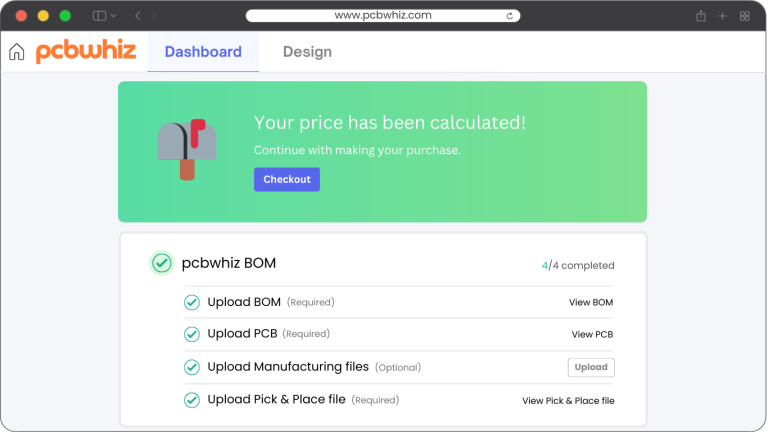The width and height of the screenshot is (768, 432).
Task: Toggle the Upload BOM check circle
Action: point(192,303)
